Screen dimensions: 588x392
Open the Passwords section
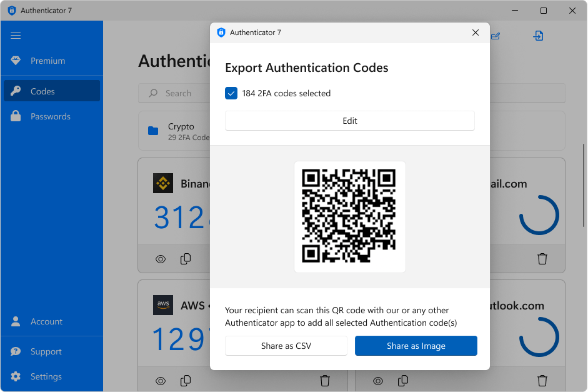(52, 116)
